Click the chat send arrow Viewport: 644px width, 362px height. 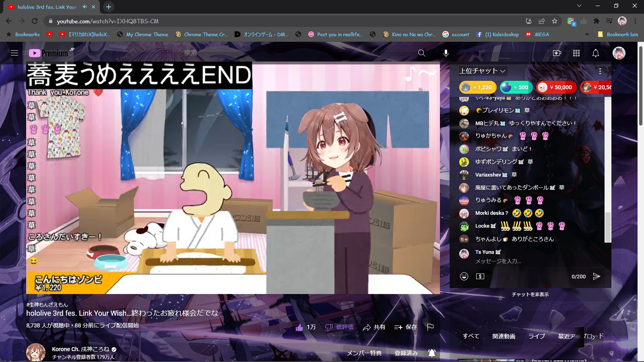(597, 276)
